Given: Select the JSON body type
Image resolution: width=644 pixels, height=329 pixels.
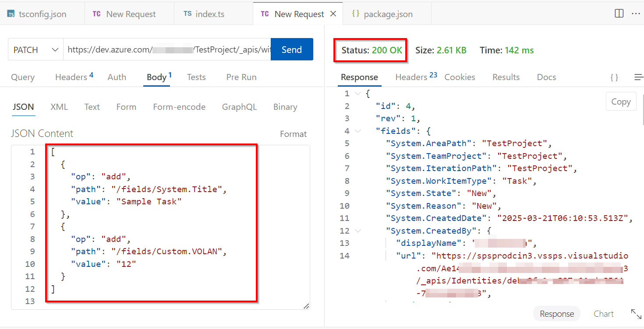Looking at the screenshot, I should [x=23, y=107].
